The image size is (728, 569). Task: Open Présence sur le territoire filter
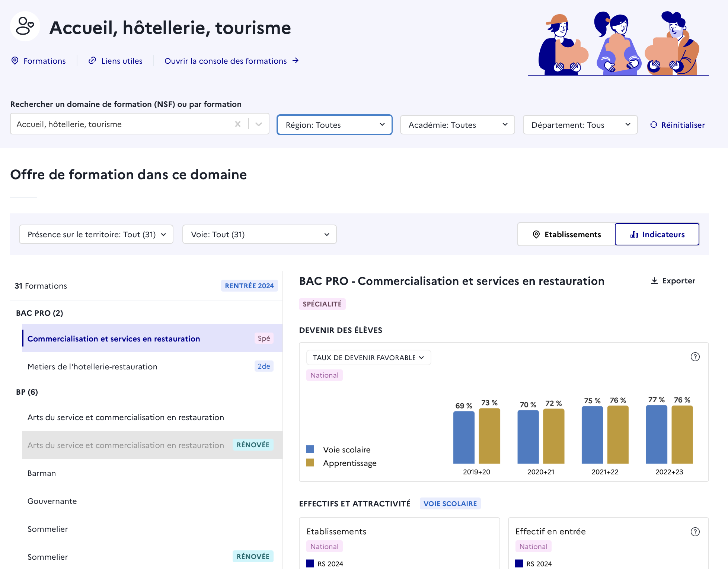pyautogui.click(x=96, y=235)
